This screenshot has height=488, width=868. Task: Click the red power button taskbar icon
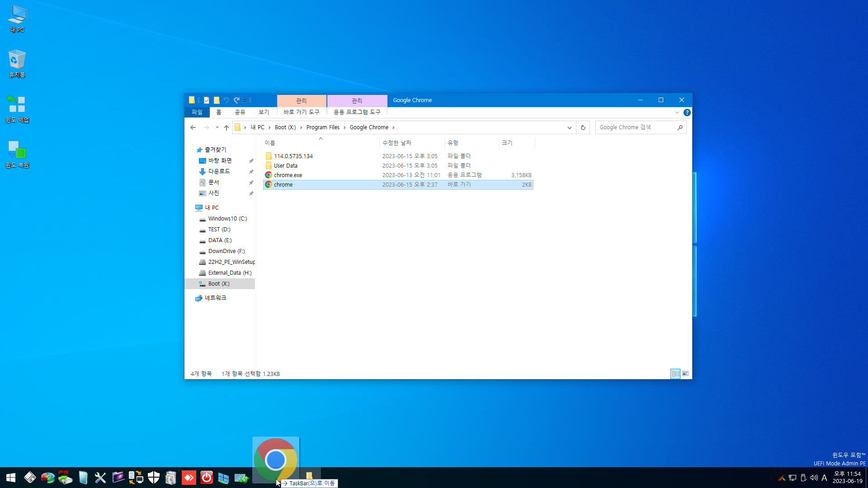coord(207,478)
